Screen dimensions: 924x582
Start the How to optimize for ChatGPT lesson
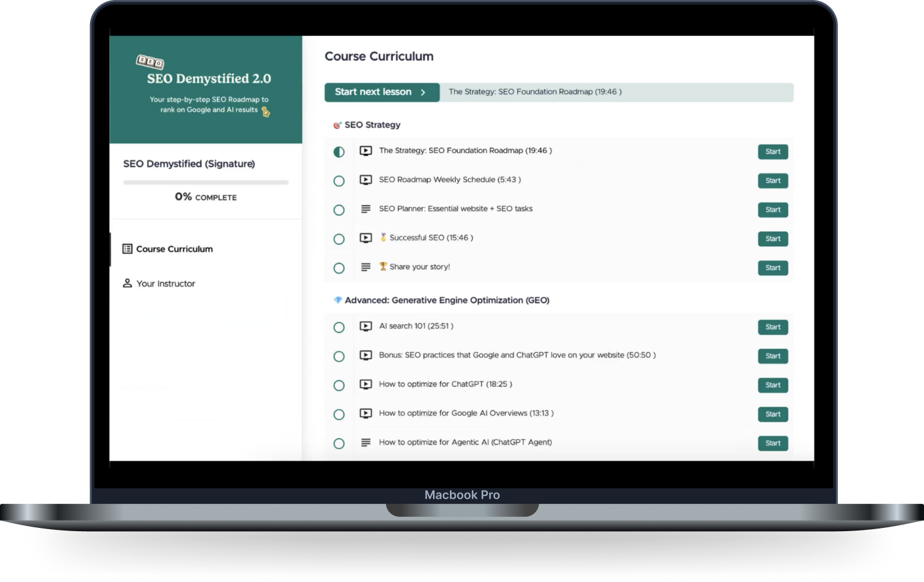(x=773, y=385)
